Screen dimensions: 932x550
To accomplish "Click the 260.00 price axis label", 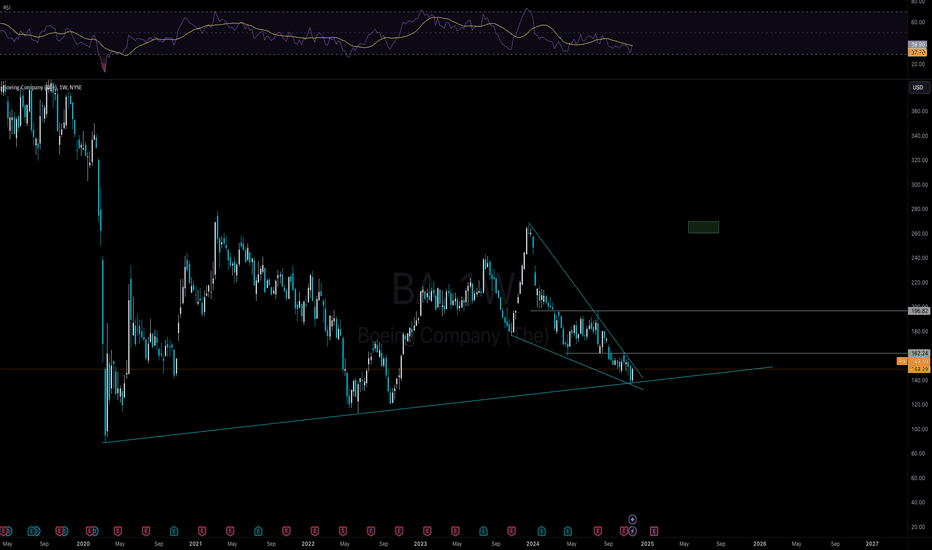I will click(x=919, y=234).
